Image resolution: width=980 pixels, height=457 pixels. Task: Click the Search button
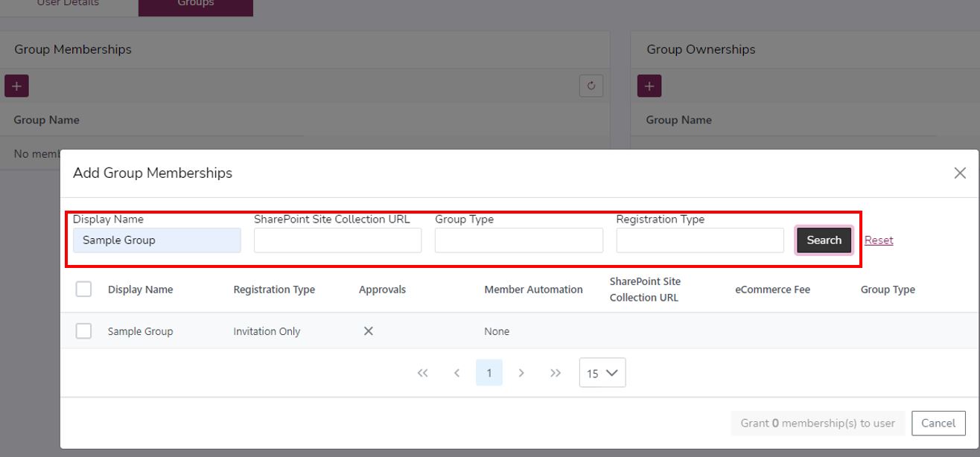coord(823,240)
